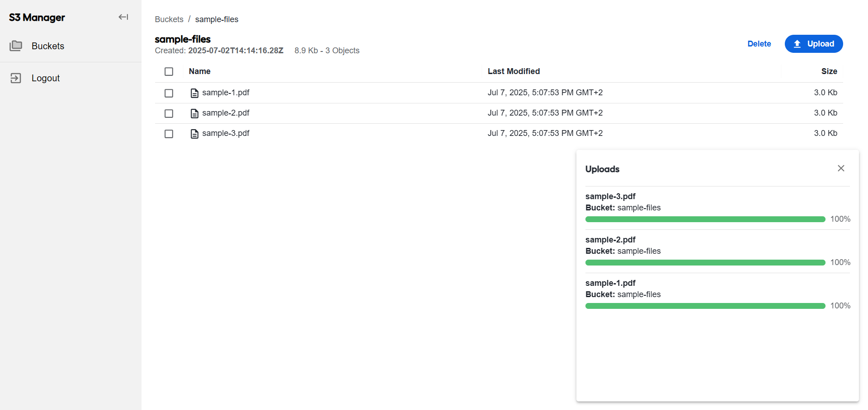868x410 pixels.
Task: Collapse the sidebar with the arrow icon
Action: click(x=123, y=17)
